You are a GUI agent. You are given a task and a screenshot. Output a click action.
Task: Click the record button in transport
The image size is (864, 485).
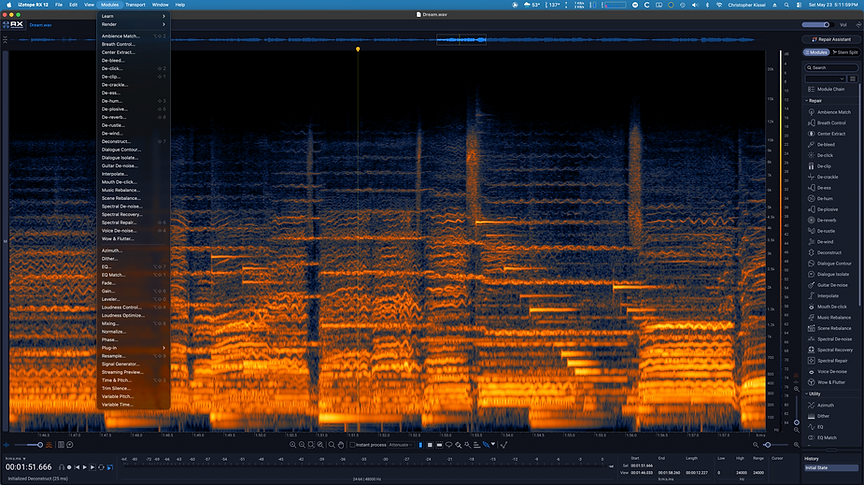click(69, 467)
